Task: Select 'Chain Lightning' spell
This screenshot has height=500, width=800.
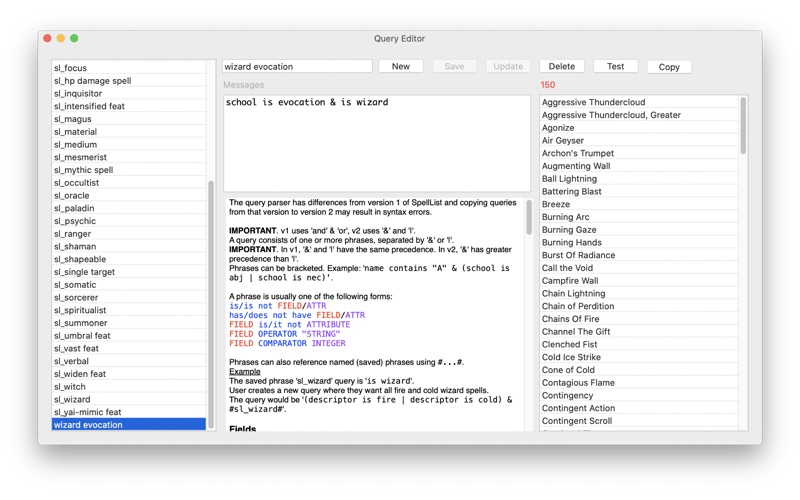Action: (639, 293)
